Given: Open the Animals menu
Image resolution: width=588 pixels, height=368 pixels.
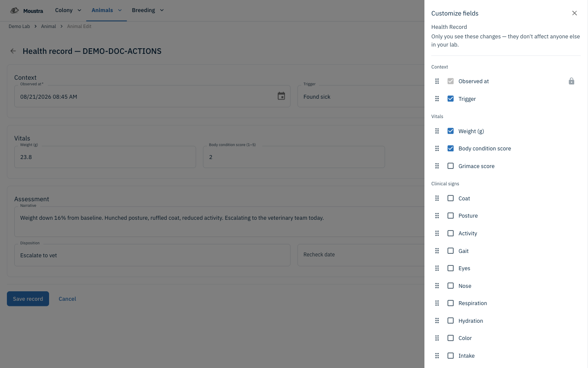Looking at the screenshot, I should click(106, 10).
